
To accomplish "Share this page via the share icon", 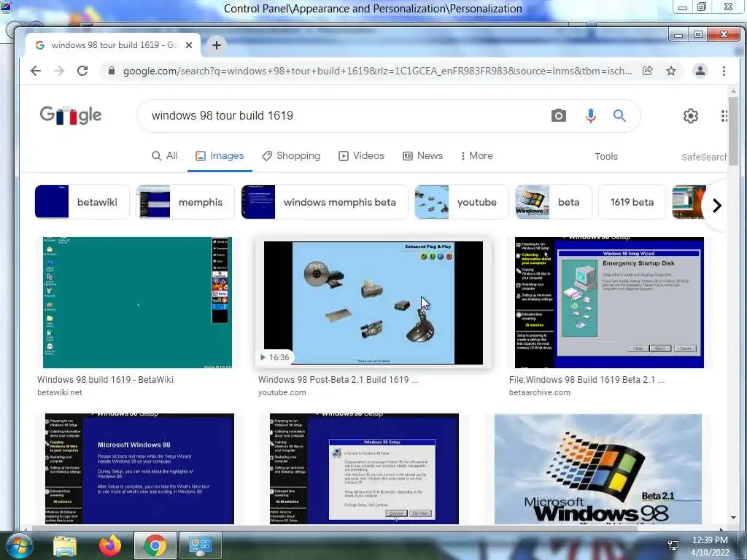I will point(648,71).
